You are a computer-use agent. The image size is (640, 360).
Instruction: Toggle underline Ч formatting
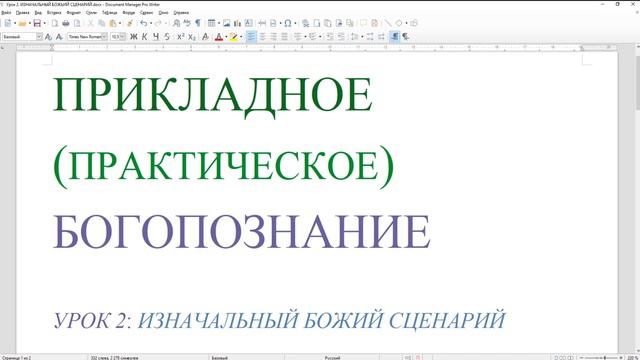pos(156,37)
